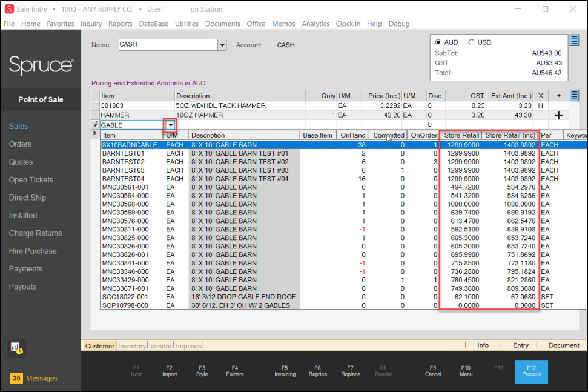Viewport: 588px width, 392px height.
Task: Go to Quotes in the sidebar
Action: (21, 162)
